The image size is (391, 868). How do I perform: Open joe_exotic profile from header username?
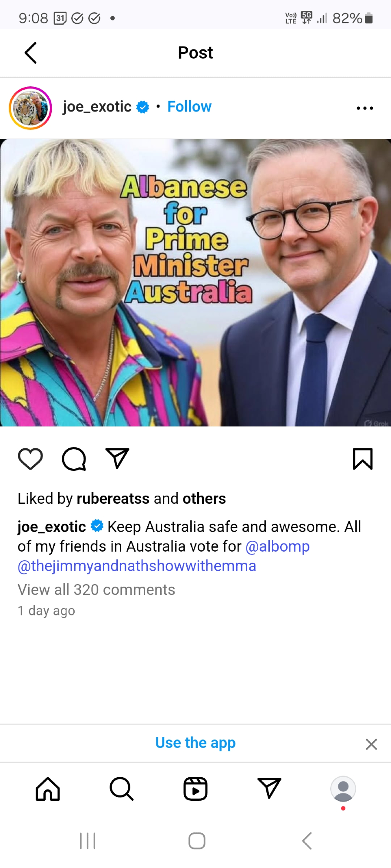click(x=97, y=107)
